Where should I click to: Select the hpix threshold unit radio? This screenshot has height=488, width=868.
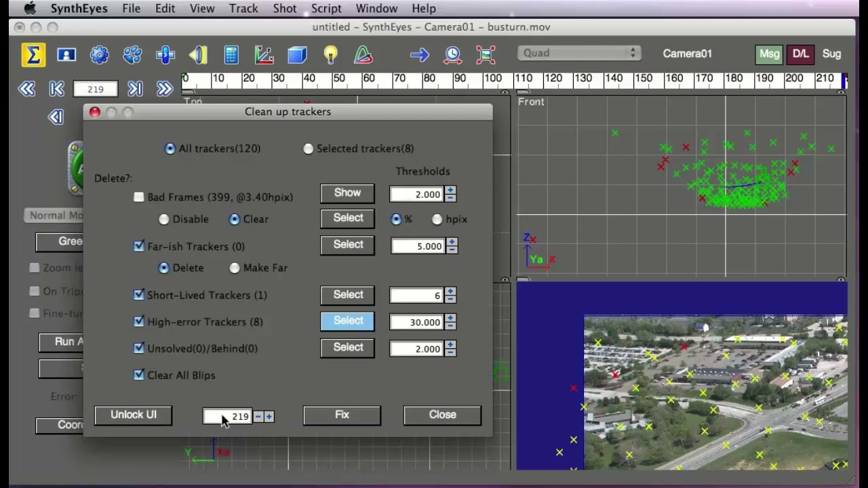click(x=437, y=219)
